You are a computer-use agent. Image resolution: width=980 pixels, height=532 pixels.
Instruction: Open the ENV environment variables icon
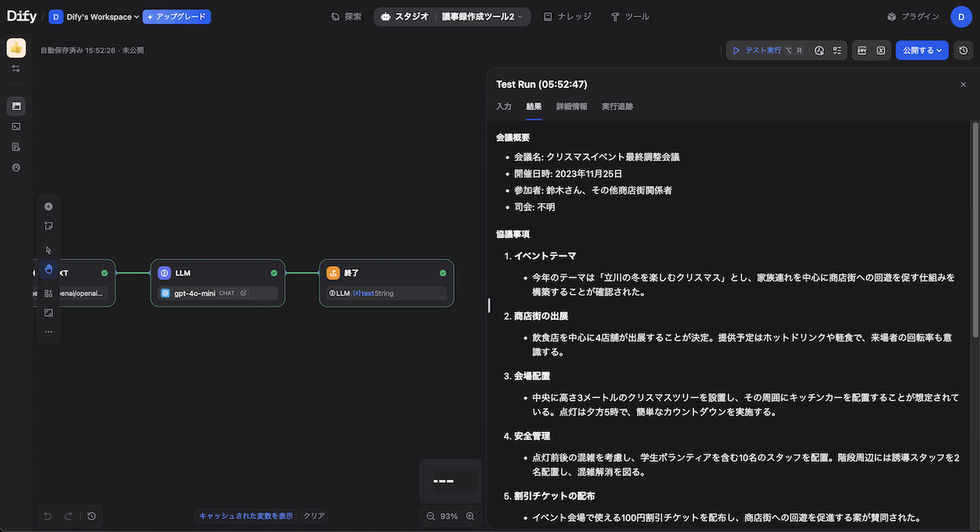862,51
